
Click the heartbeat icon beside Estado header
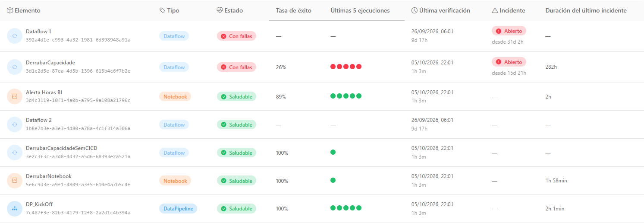point(220,10)
